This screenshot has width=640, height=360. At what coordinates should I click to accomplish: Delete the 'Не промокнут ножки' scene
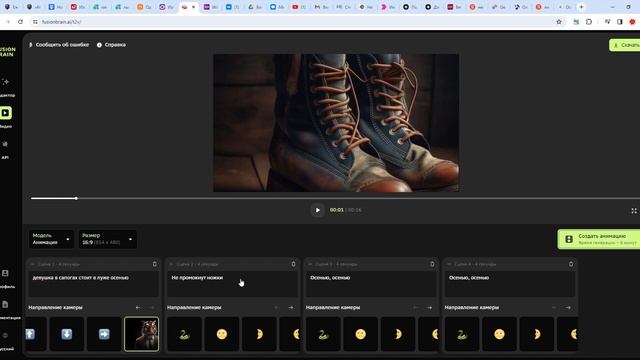[x=293, y=264]
